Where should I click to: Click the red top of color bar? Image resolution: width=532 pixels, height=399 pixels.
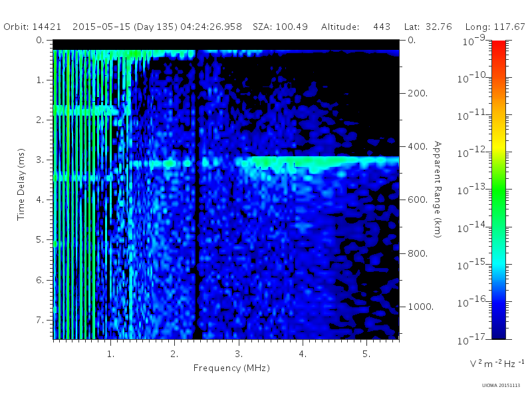click(499, 46)
